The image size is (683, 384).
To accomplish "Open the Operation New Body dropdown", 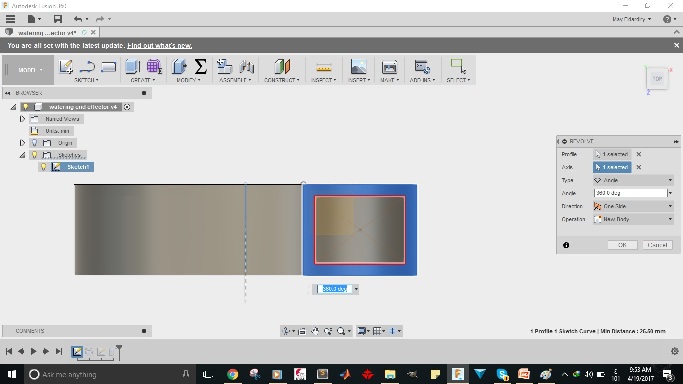I will coord(633,219).
